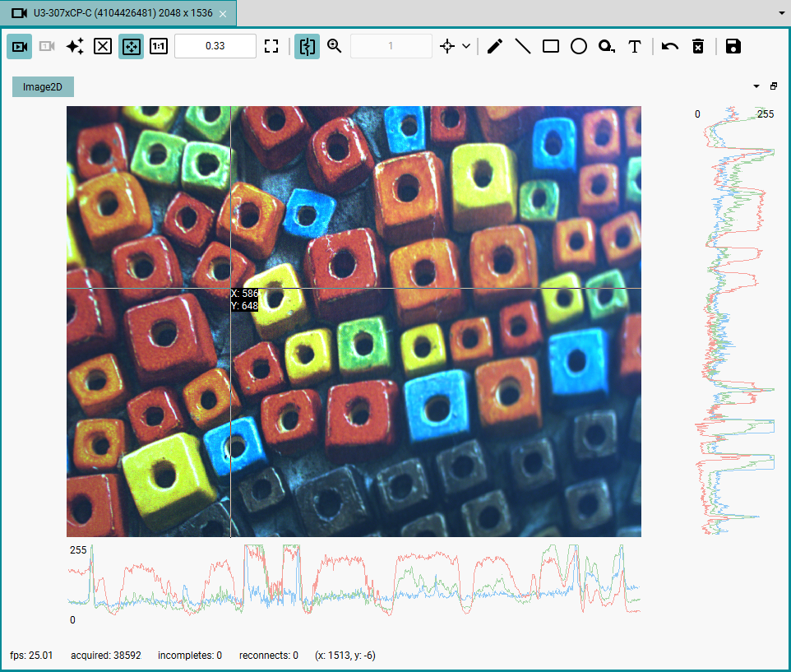Viewport: 791px width, 672px height.
Task: Set zoom to 1:1 original size
Action: [159, 46]
